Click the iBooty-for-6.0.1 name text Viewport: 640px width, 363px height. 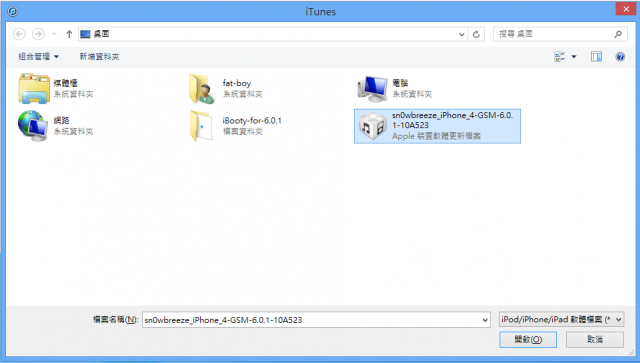(x=252, y=120)
